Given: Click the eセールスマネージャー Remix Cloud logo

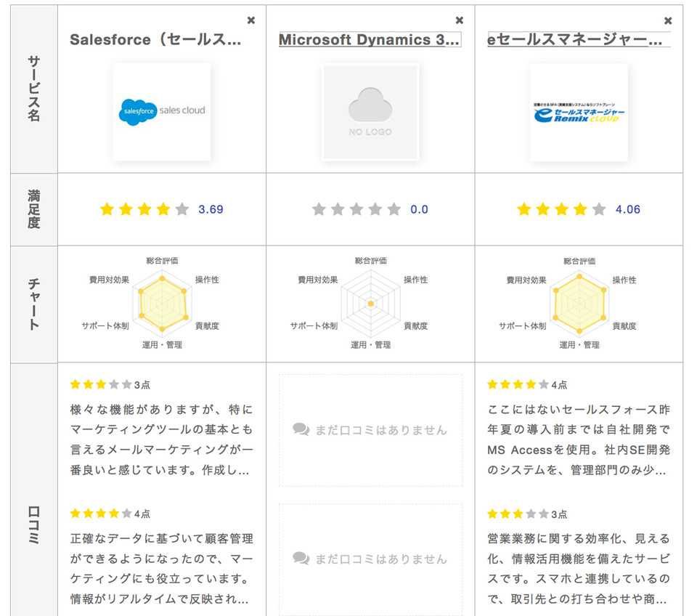Looking at the screenshot, I should (579, 112).
